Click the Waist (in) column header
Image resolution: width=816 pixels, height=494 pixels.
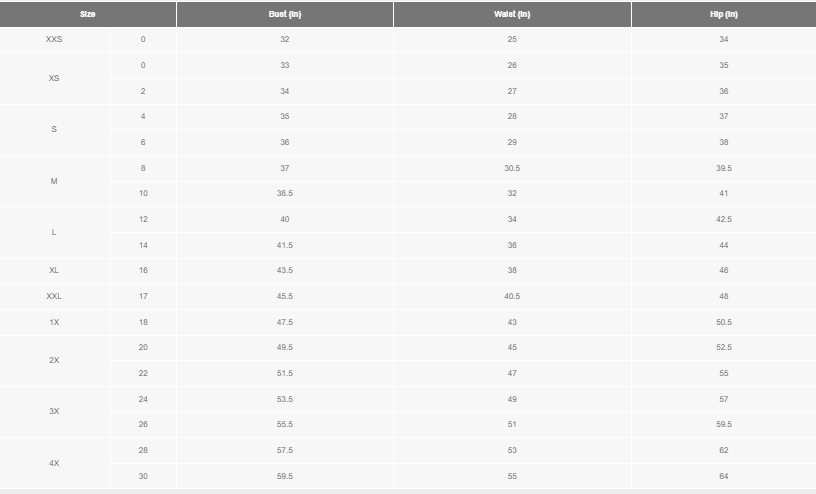click(x=512, y=14)
